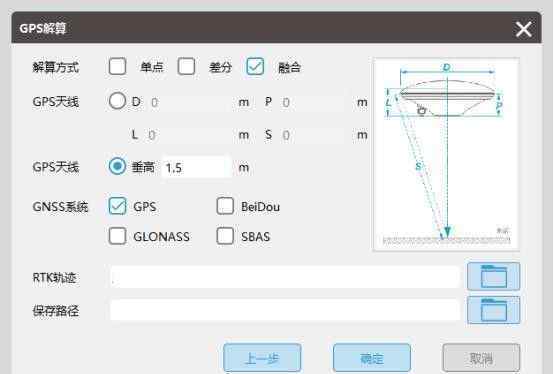The image size is (554, 374).
Task: Click the 垂高 value field showing 1.5
Action: pos(196,167)
